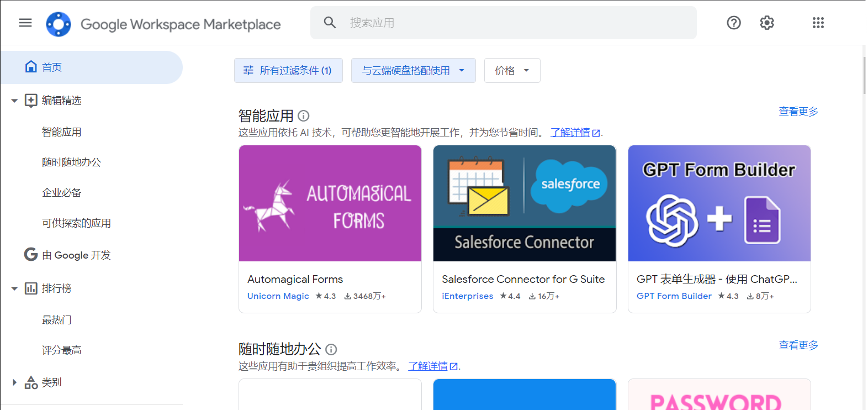Open 所有过滤条件 (1) filter button

[288, 70]
